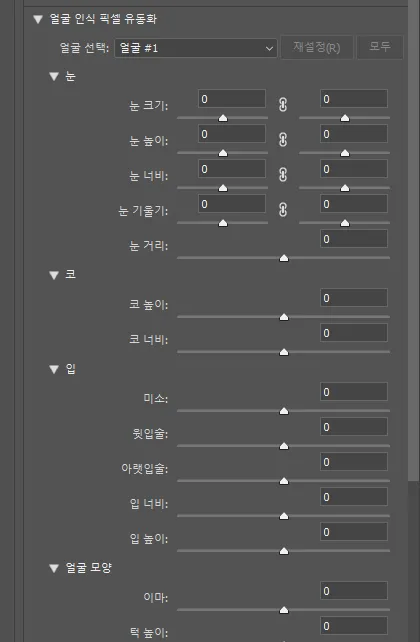Open the 얼굴 선택 dropdown
Image resolution: width=420 pixels, height=642 pixels.
click(196, 48)
